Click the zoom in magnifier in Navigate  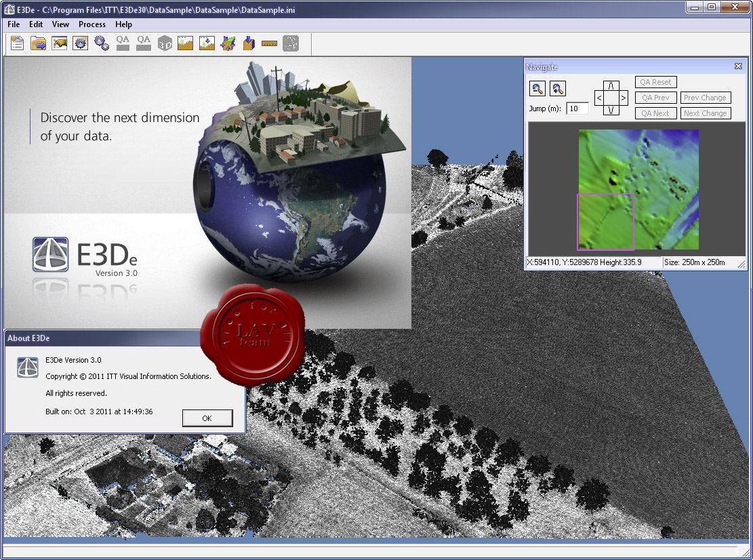pos(557,88)
